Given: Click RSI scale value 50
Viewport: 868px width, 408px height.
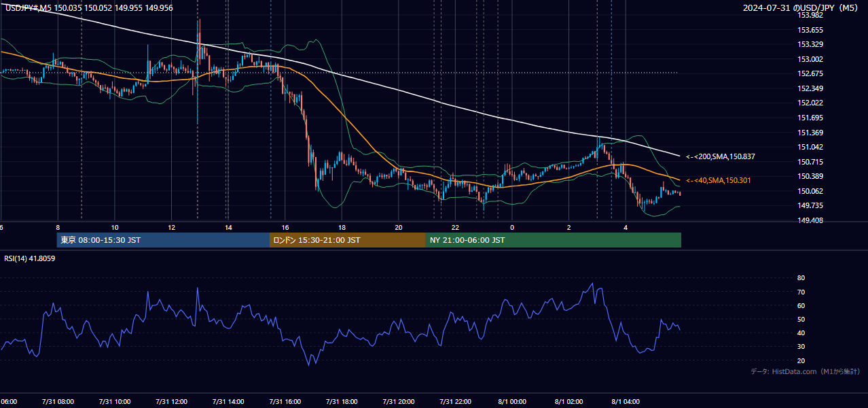Looking at the screenshot, I should 801,319.
